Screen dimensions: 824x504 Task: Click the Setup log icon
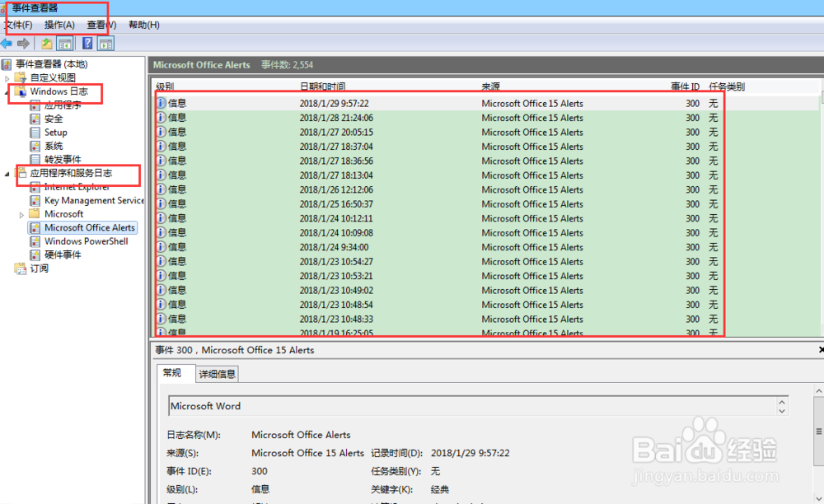coord(35,133)
